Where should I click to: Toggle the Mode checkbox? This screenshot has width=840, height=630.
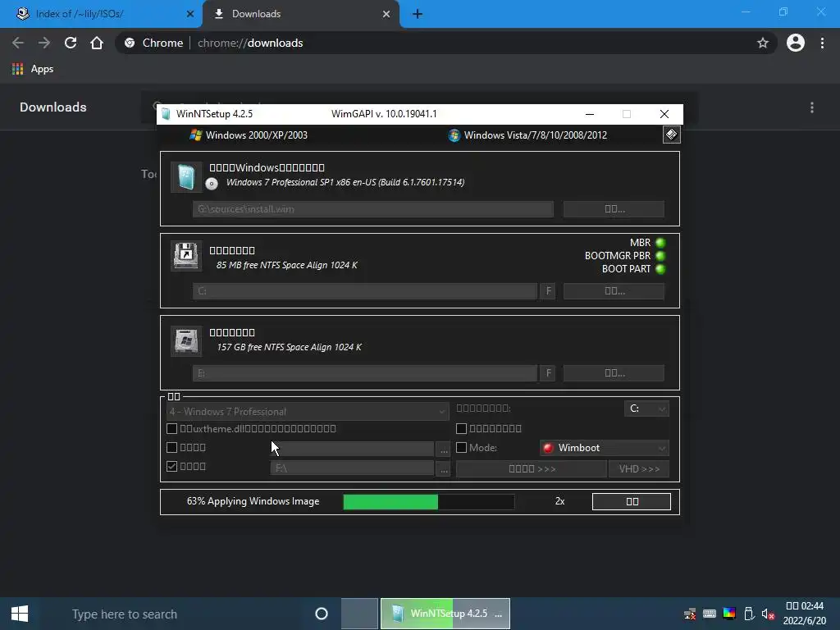pyautogui.click(x=461, y=447)
